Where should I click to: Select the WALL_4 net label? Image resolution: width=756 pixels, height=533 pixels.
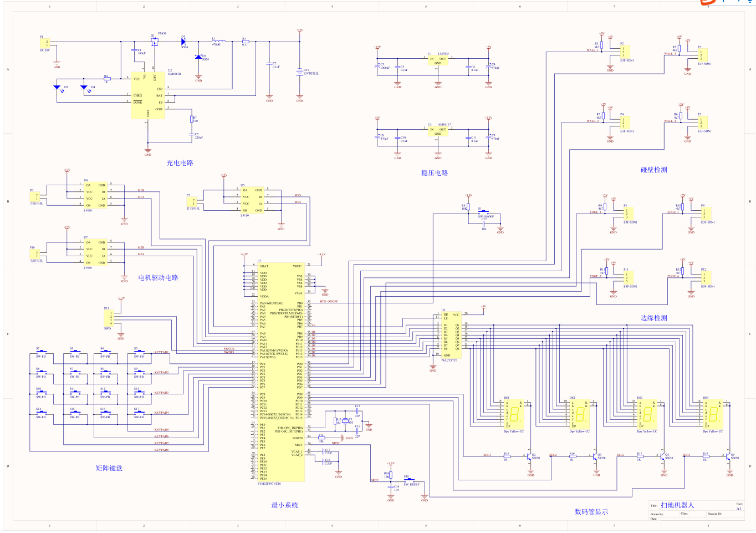[x=670, y=121]
